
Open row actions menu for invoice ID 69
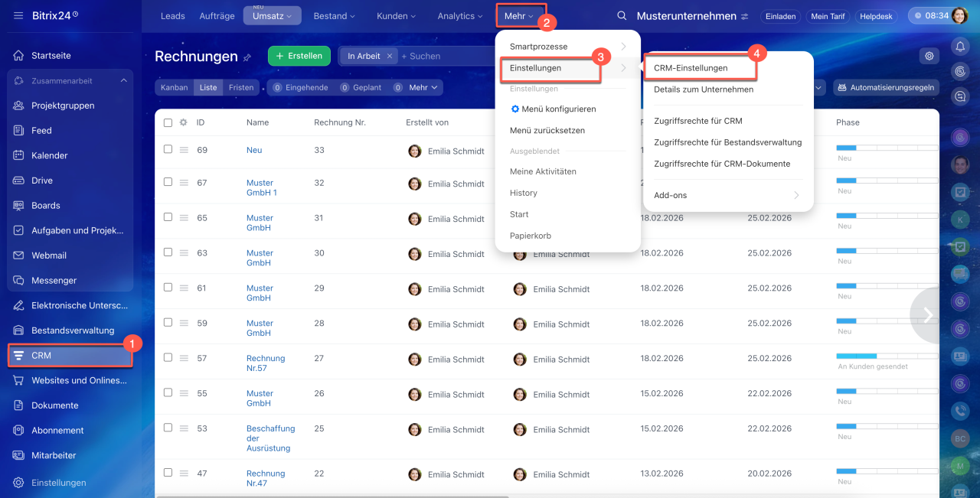point(184,150)
